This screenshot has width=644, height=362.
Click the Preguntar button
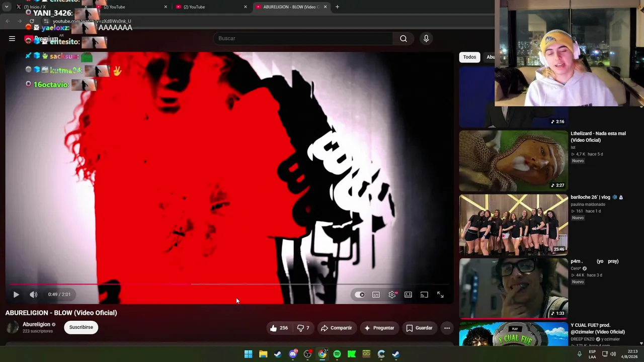[379, 328]
